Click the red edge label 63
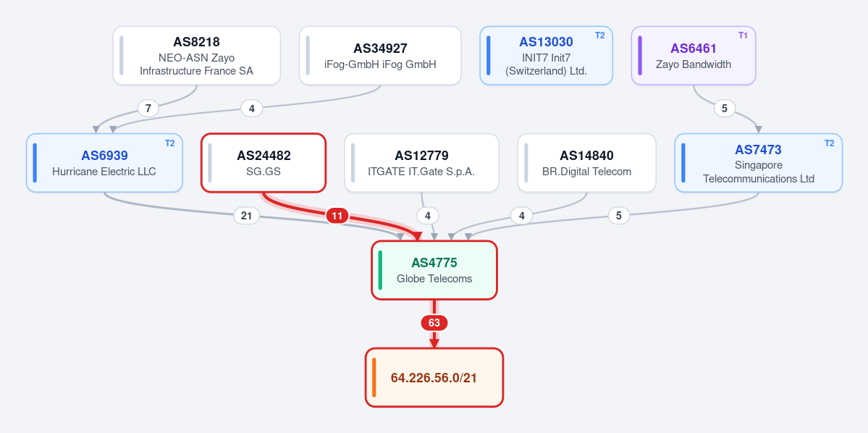The width and height of the screenshot is (868, 433). pyautogui.click(x=434, y=323)
